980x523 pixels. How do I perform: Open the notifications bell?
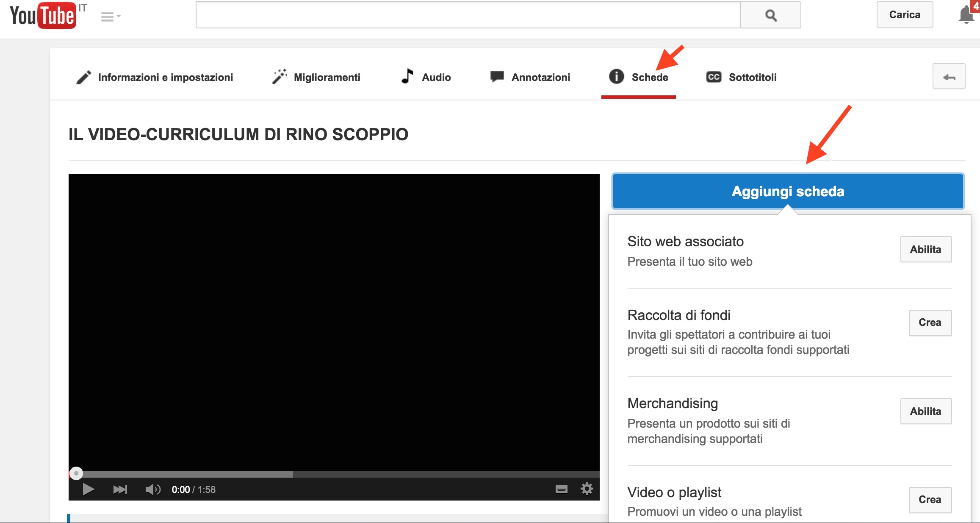(x=966, y=15)
